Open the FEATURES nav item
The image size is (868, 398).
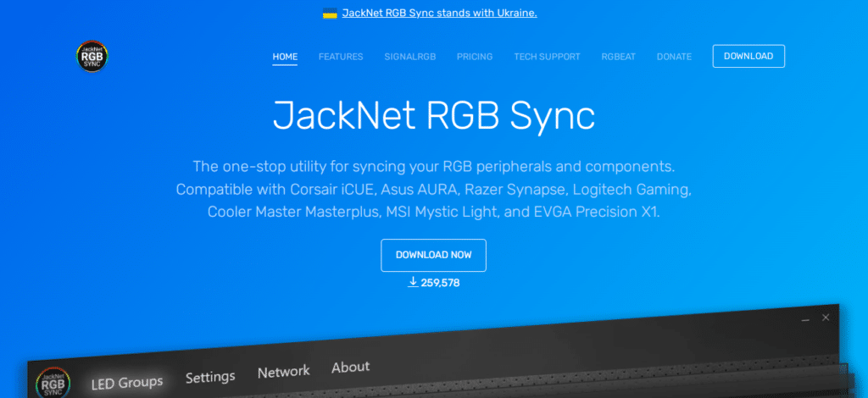(341, 57)
